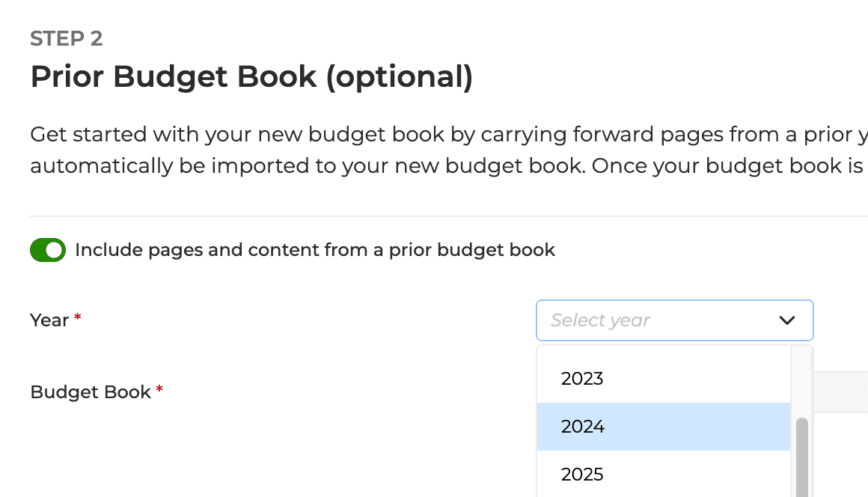Viewport: 868px width, 497px height.
Task: Click the green toggle knob circle
Action: pyautogui.click(x=55, y=249)
